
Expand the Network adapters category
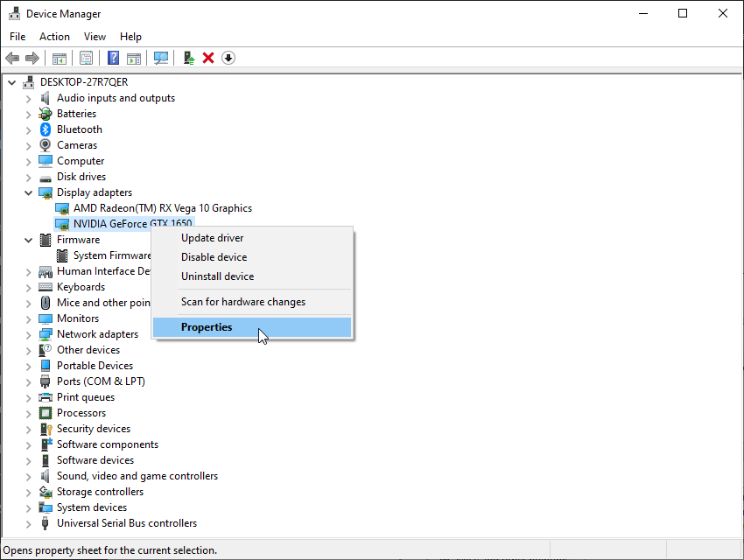[x=28, y=333]
